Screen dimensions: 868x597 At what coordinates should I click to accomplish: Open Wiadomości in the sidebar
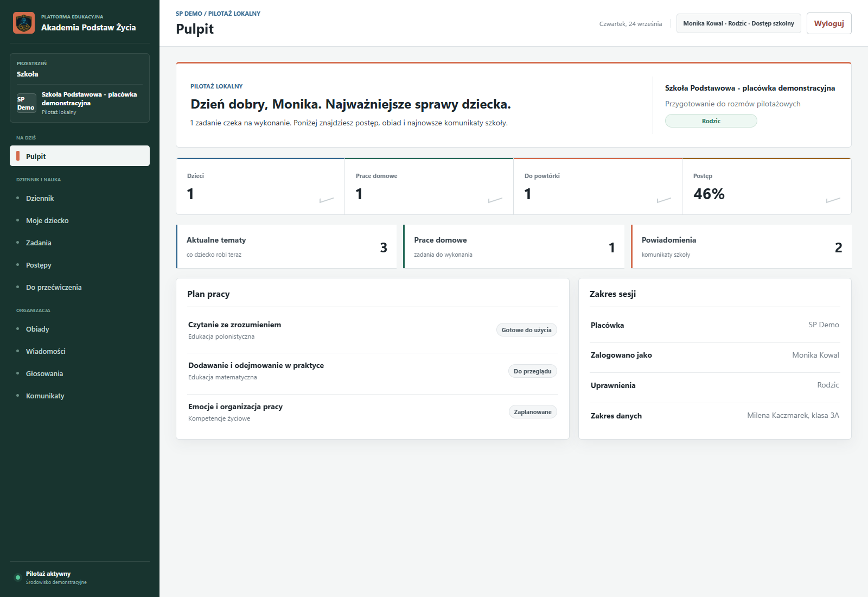(x=80, y=351)
